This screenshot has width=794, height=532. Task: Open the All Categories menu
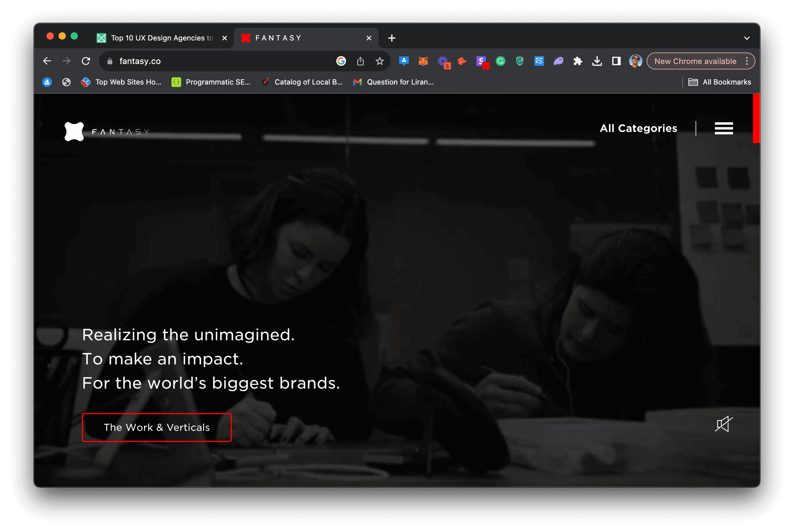point(638,128)
